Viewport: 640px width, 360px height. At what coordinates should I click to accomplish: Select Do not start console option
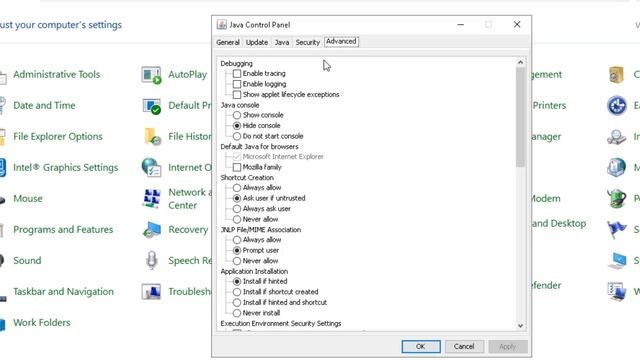tap(237, 136)
